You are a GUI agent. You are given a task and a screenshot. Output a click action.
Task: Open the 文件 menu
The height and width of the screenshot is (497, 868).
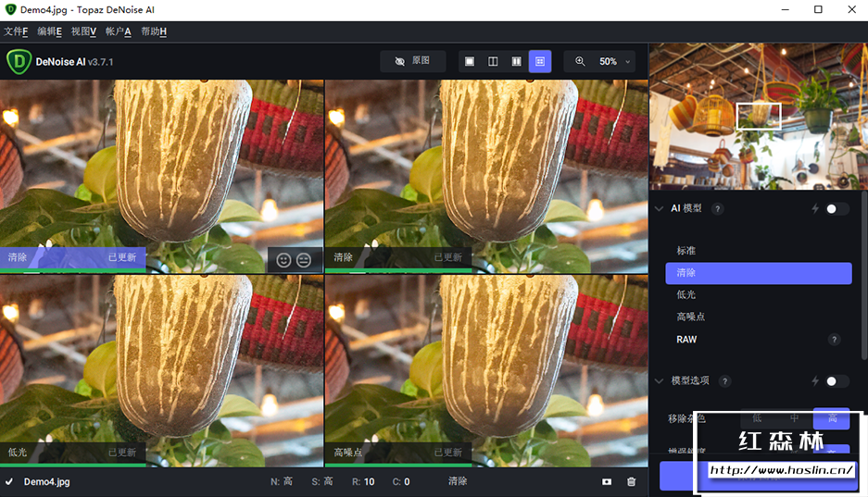(x=16, y=31)
